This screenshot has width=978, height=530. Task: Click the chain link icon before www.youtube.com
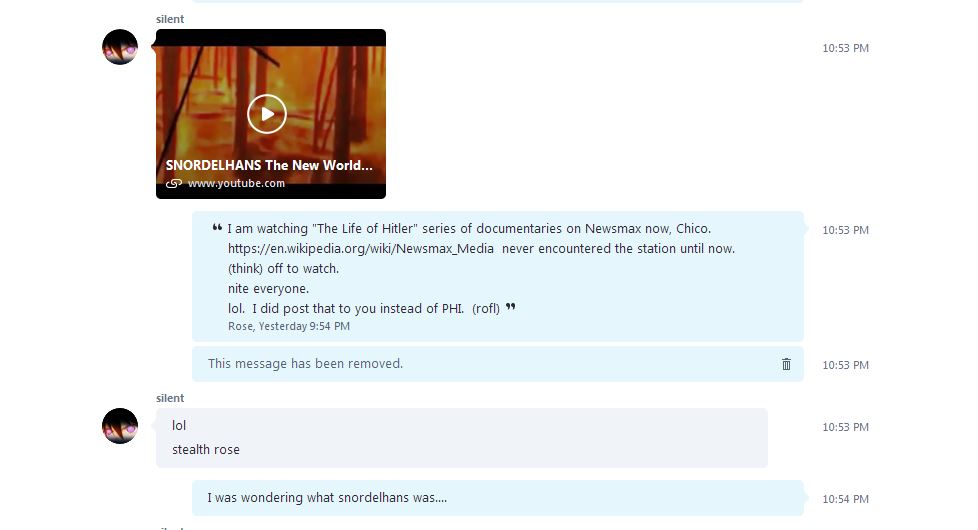(x=174, y=184)
